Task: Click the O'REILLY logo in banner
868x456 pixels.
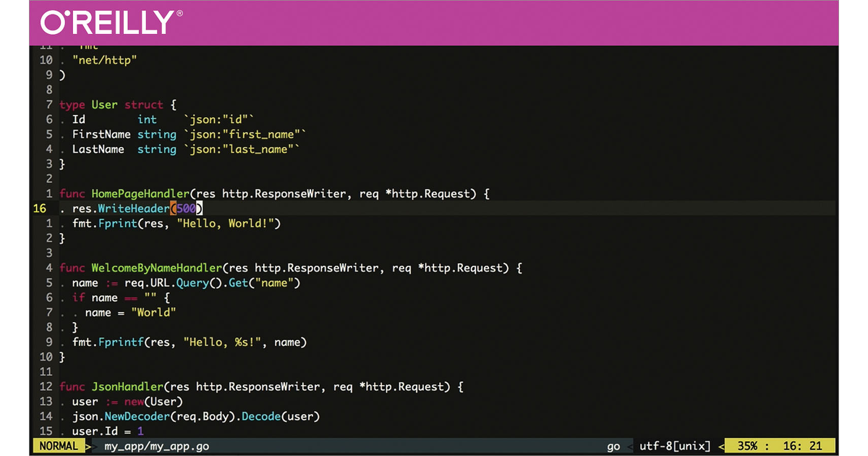Action: coord(112,22)
